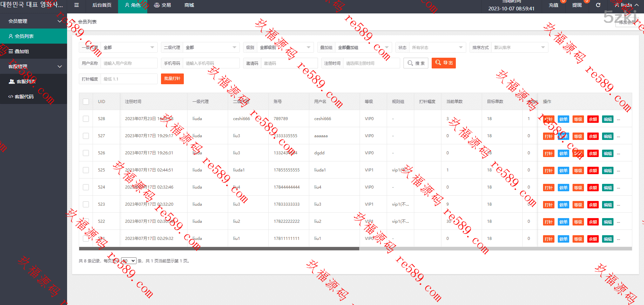Open the 后台首页 top menu
Image resolution: width=644 pixels, height=305 pixels.
pyautogui.click(x=102, y=5)
